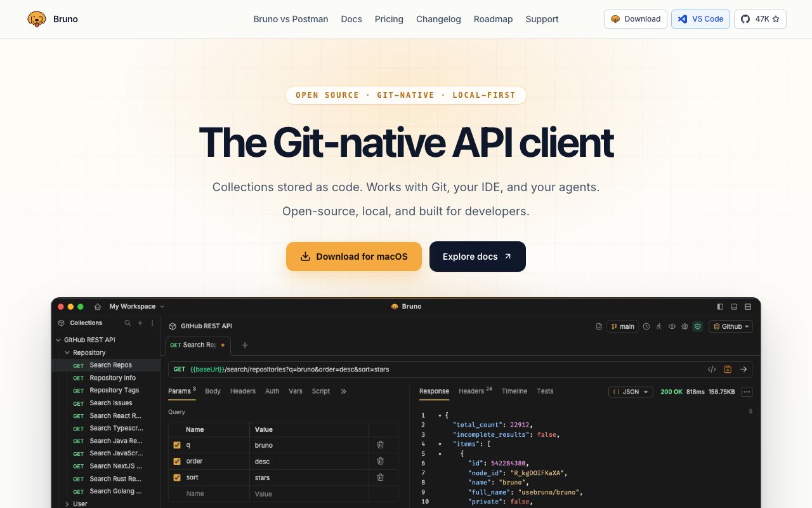Click the 200 OK status text
The image size is (812, 508).
(x=671, y=392)
